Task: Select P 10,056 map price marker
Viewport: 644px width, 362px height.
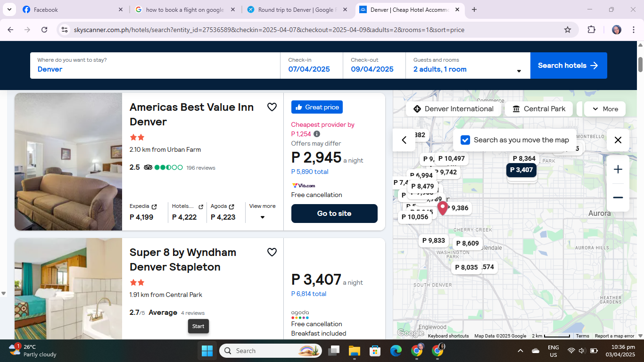Action: pos(415,217)
